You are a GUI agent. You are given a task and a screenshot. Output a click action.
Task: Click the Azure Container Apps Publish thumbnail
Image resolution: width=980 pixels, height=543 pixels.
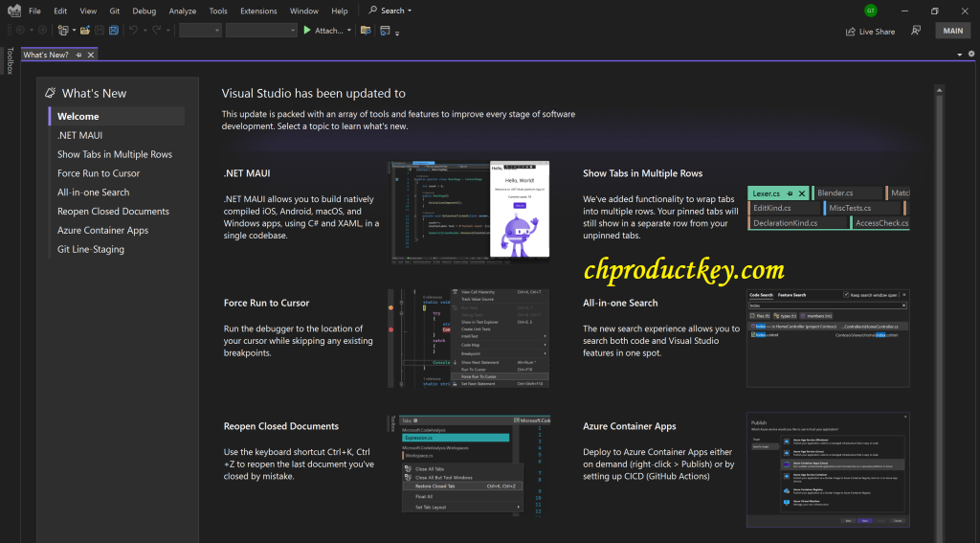pyautogui.click(x=828, y=470)
